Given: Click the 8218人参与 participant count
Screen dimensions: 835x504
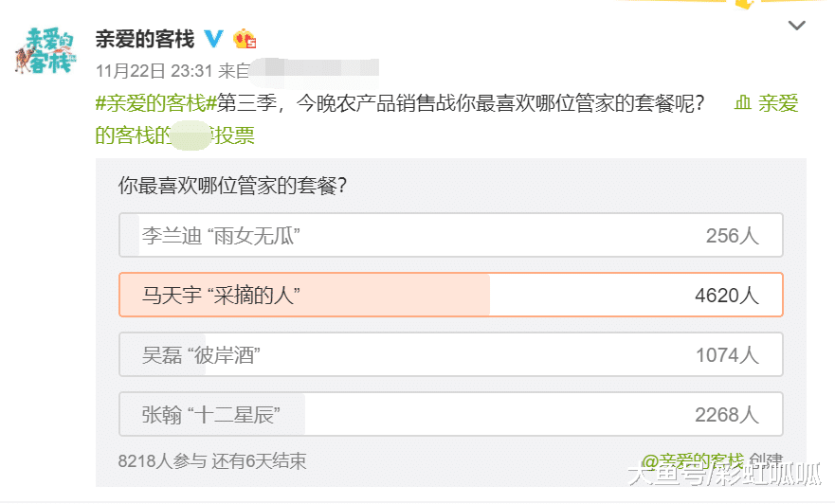Looking at the screenshot, I should pyautogui.click(x=162, y=461).
